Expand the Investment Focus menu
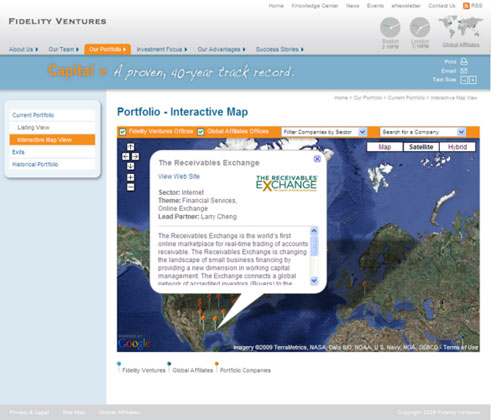The image size is (491, 420). tap(162, 49)
